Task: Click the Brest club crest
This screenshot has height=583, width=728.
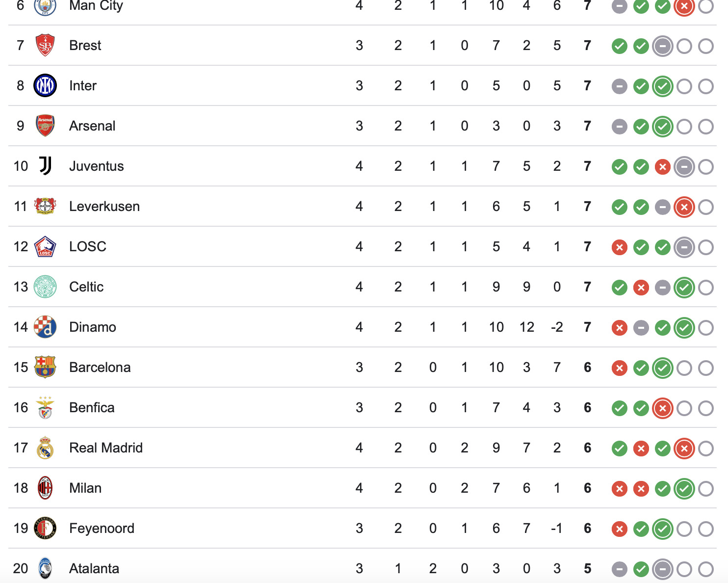Action: [x=45, y=46]
